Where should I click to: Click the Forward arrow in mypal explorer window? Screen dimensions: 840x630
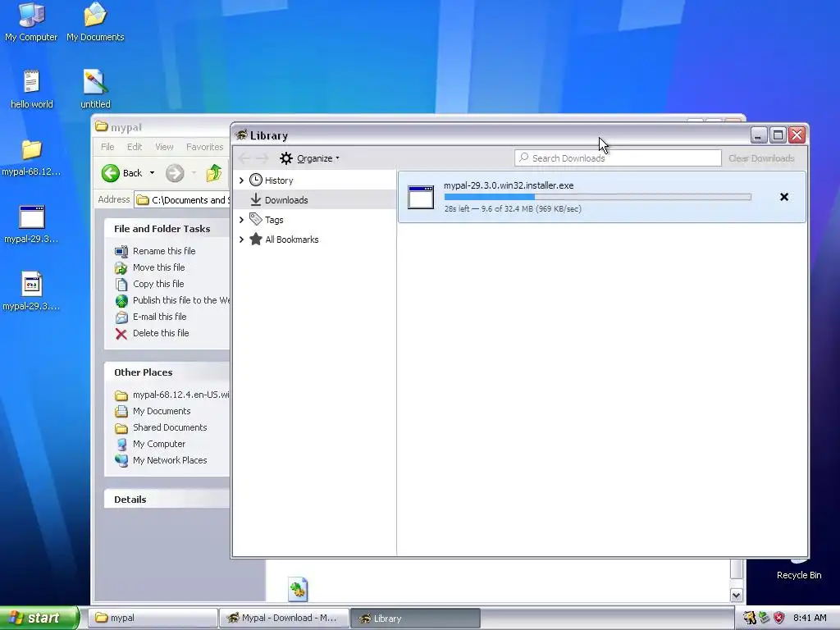(x=175, y=173)
